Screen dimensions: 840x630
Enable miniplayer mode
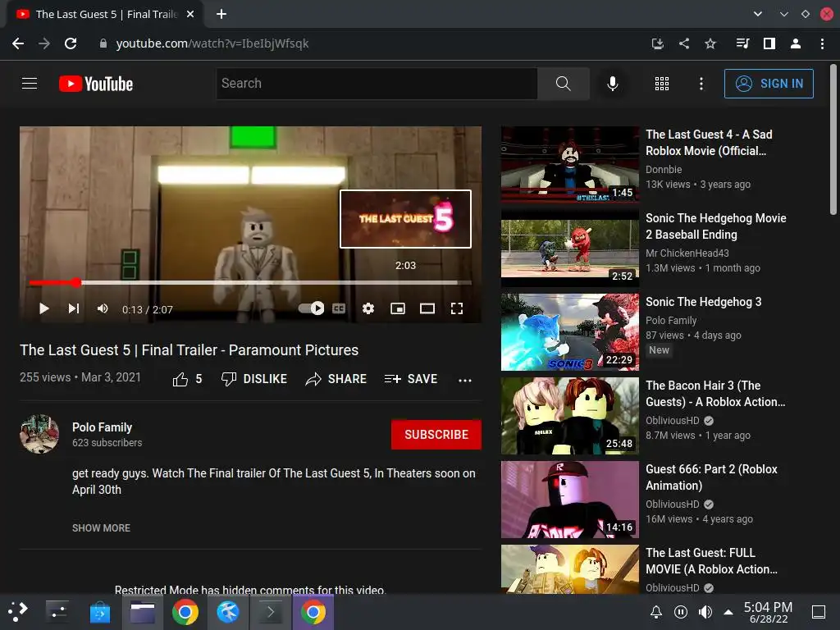(x=398, y=308)
